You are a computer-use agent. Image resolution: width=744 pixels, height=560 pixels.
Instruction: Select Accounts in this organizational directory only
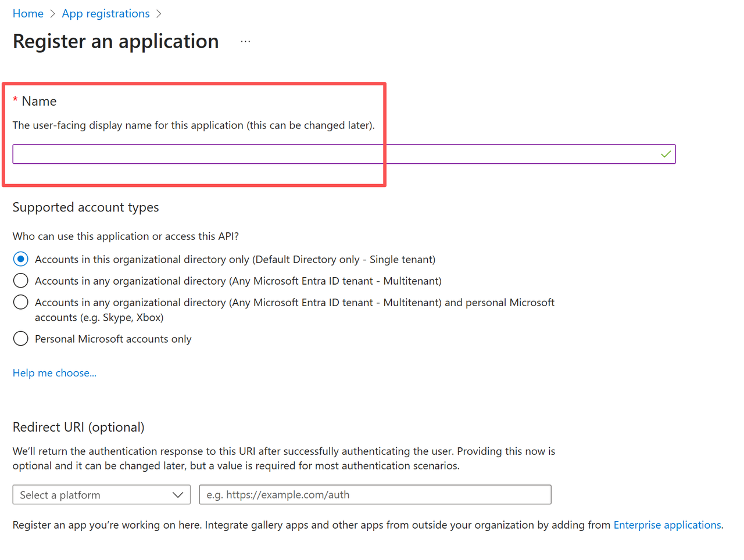(20, 259)
